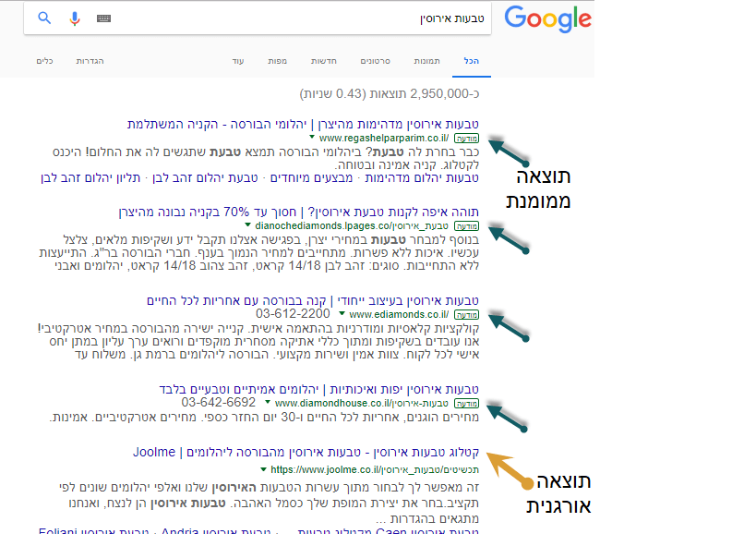Viewport: 756px width, 534px height.
Task: Switch to the חדשות tab
Action: tap(323, 61)
